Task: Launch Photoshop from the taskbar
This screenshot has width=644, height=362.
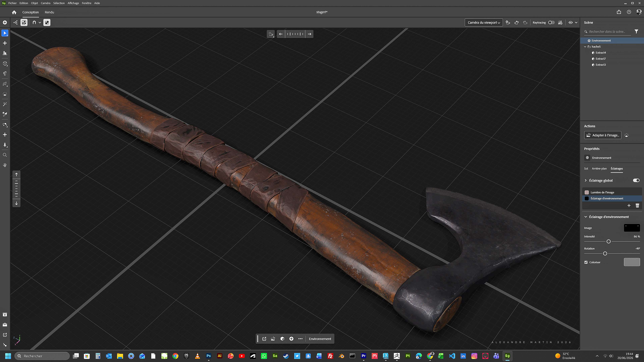Action: 208,356
